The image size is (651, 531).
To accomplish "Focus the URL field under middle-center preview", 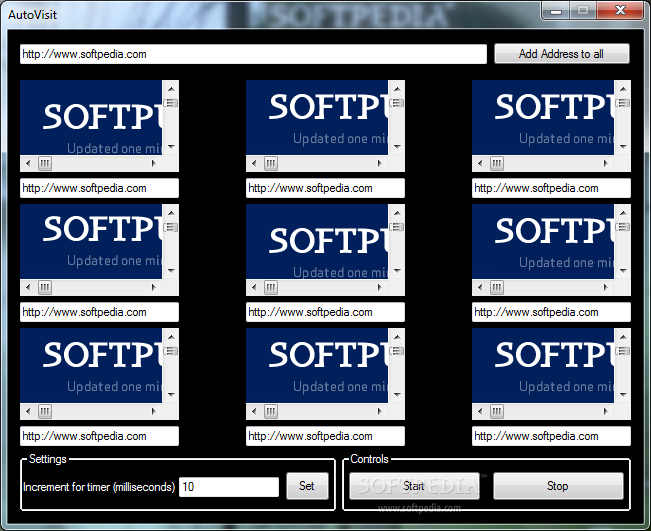I will (325, 312).
